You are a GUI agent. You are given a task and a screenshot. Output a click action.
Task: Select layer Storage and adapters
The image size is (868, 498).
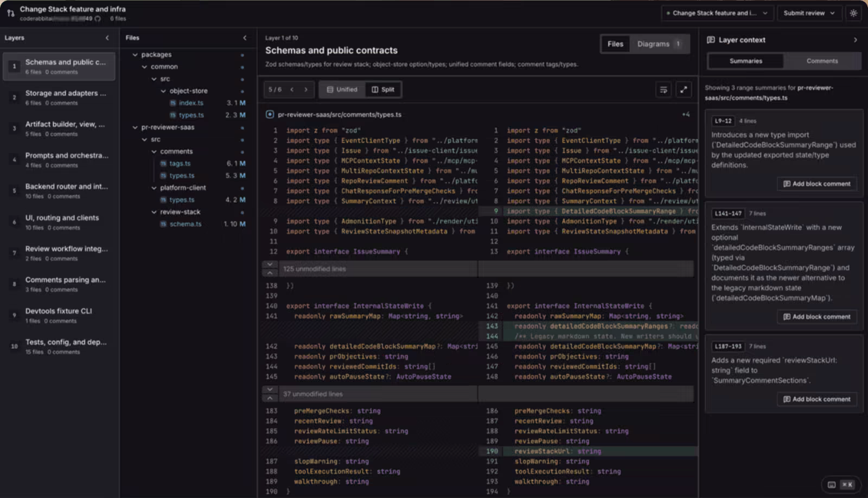pyautogui.click(x=59, y=98)
